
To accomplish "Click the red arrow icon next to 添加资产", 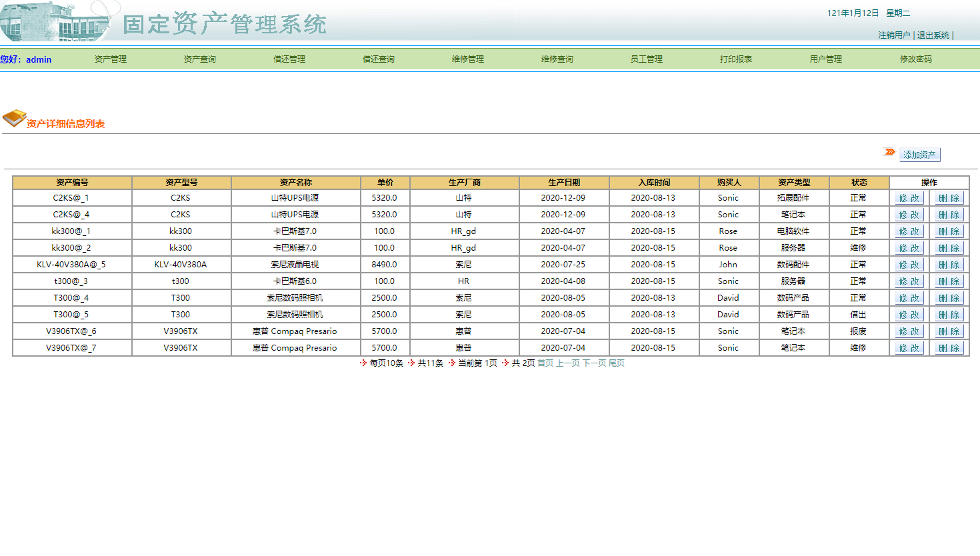I will [889, 151].
